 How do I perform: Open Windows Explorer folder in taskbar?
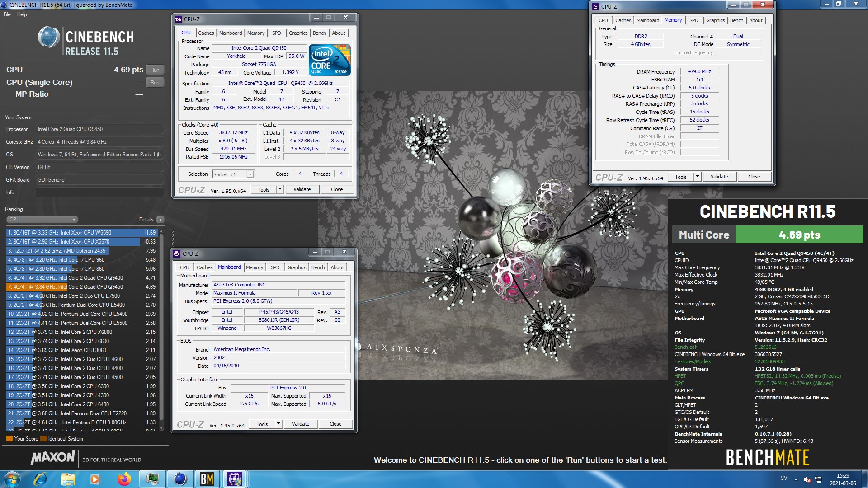pyautogui.click(x=68, y=479)
